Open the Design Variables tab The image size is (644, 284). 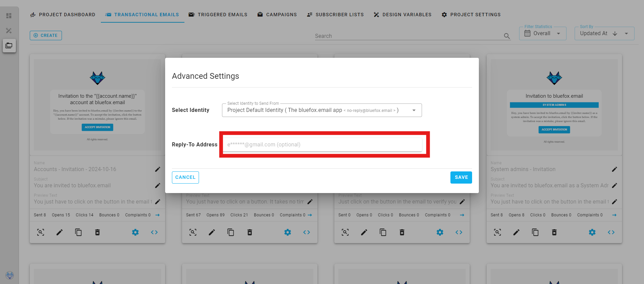coord(403,15)
